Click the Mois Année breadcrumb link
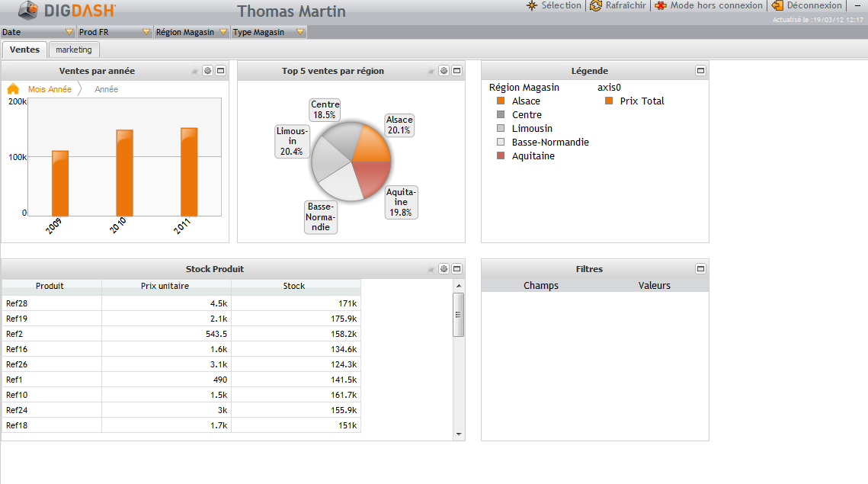 click(x=50, y=89)
